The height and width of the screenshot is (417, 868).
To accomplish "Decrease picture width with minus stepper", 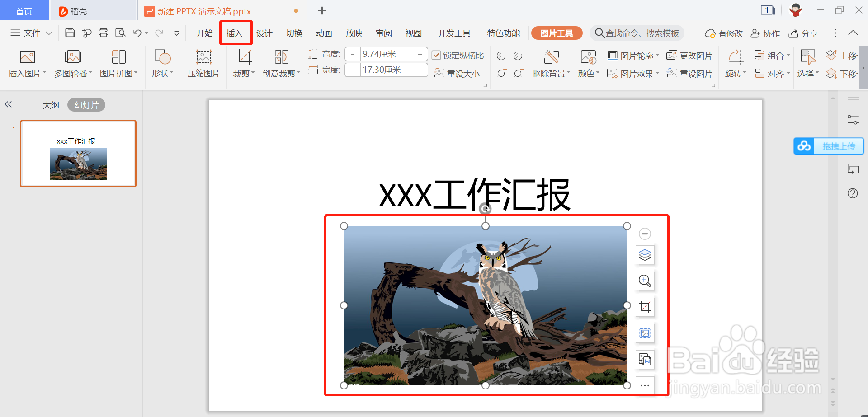I will click(x=353, y=70).
